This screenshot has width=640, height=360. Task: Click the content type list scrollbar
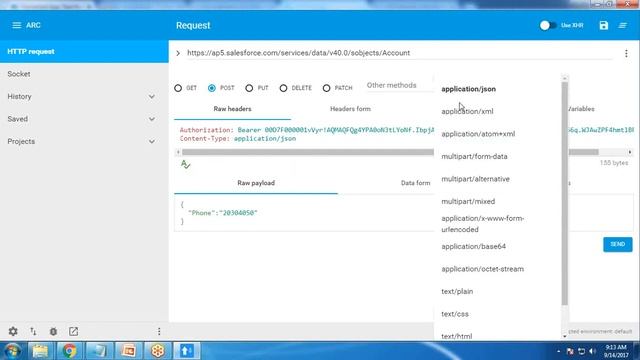(x=565, y=193)
